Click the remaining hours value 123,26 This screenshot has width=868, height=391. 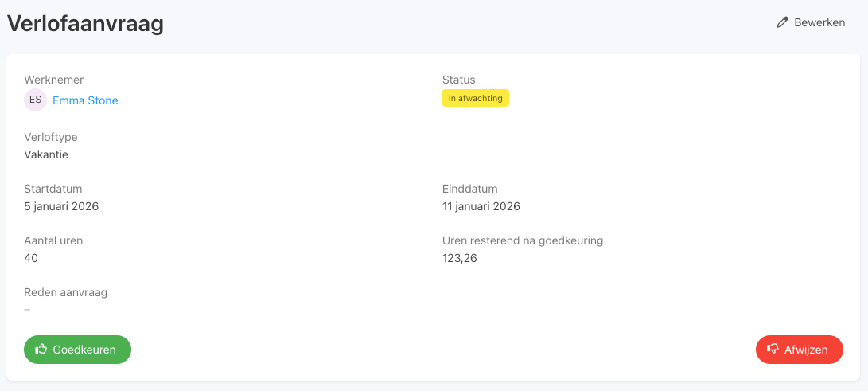pyautogui.click(x=459, y=258)
